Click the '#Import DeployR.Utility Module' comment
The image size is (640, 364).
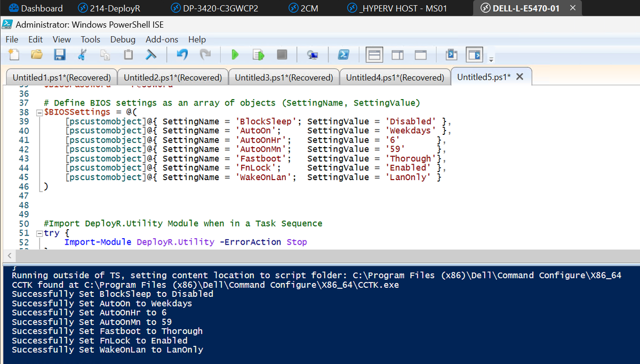(183, 223)
